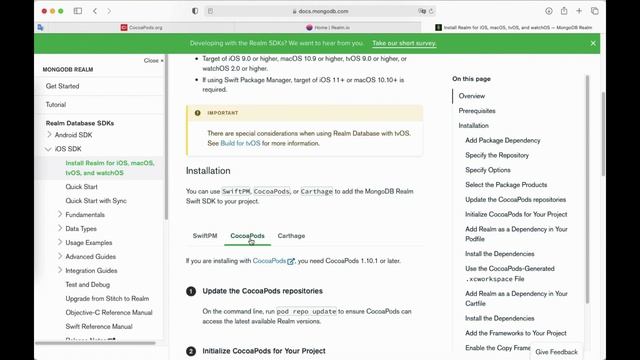Image resolution: width=640 pixels, height=360 pixels.
Task: Jump to Specify the Repository
Action: coord(497,155)
